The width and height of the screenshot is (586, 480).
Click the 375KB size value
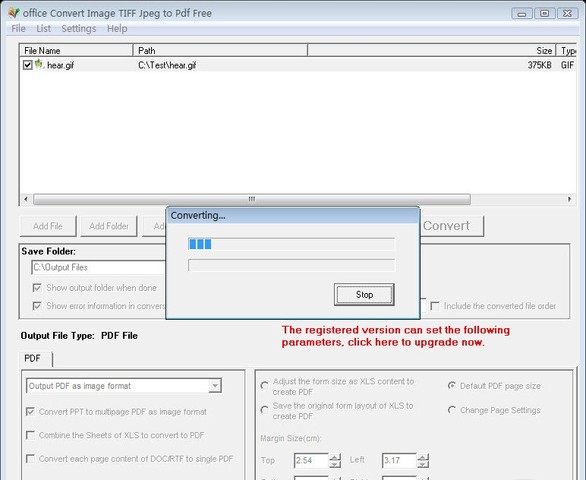(x=539, y=65)
